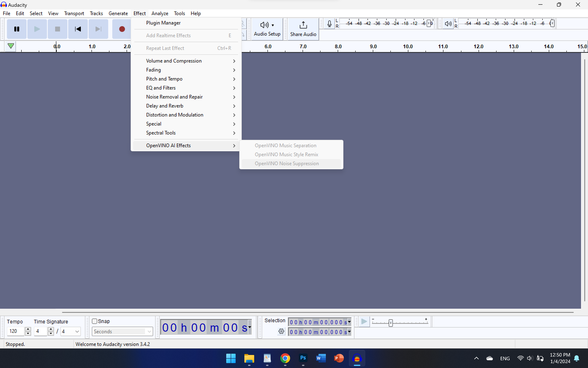588x368 pixels.
Task: Open PowerPoint from the taskbar
Action: pos(339,358)
